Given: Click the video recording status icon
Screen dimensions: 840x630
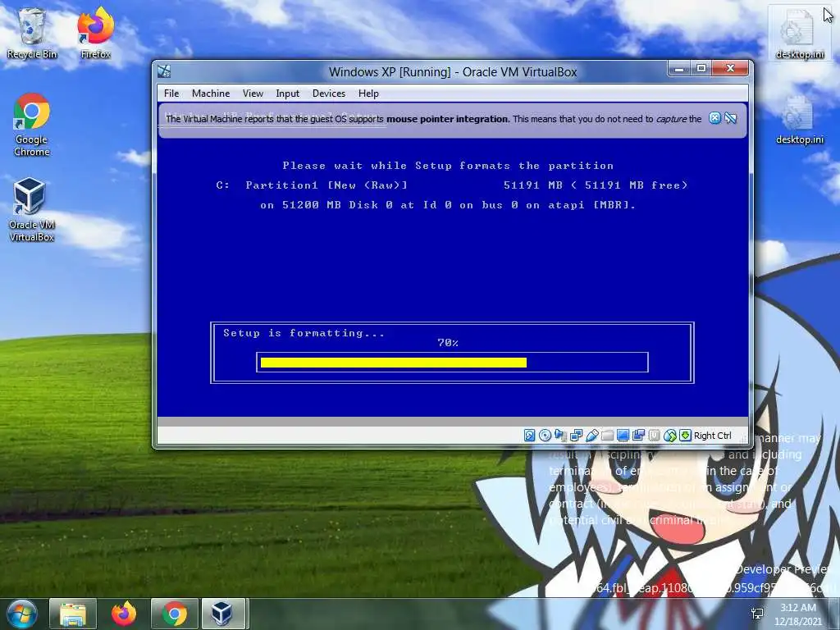Looking at the screenshot, I should tap(638, 436).
